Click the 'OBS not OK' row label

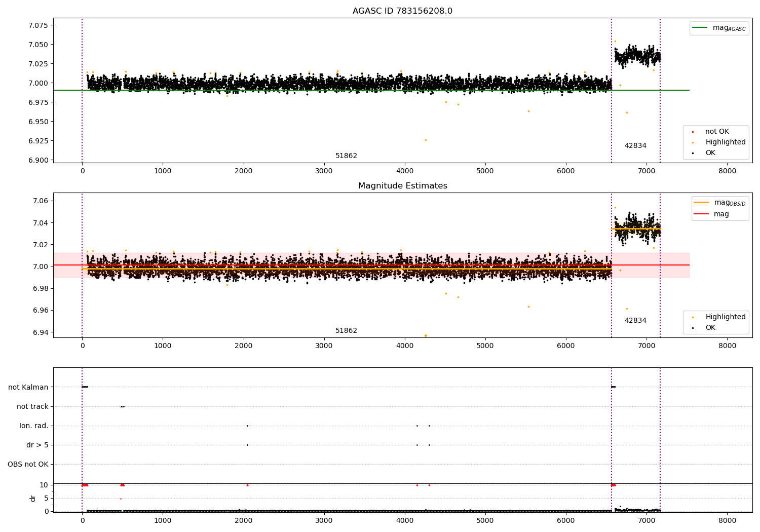click(x=28, y=465)
